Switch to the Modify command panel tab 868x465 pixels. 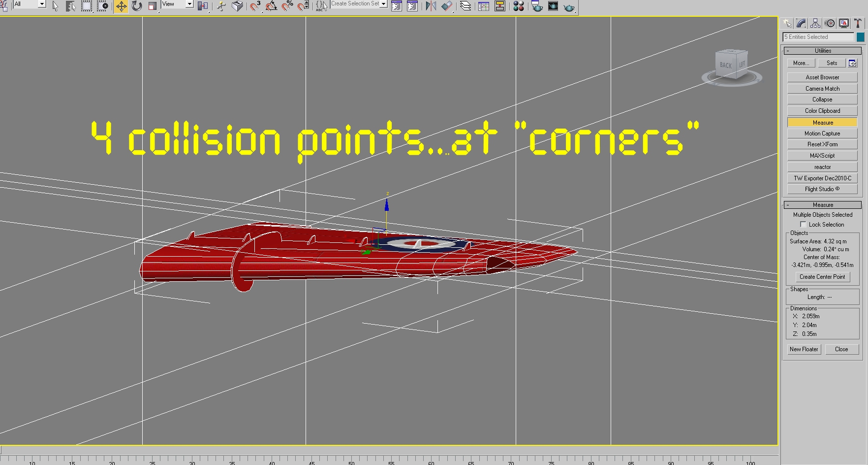pyautogui.click(x=802, y=23)
